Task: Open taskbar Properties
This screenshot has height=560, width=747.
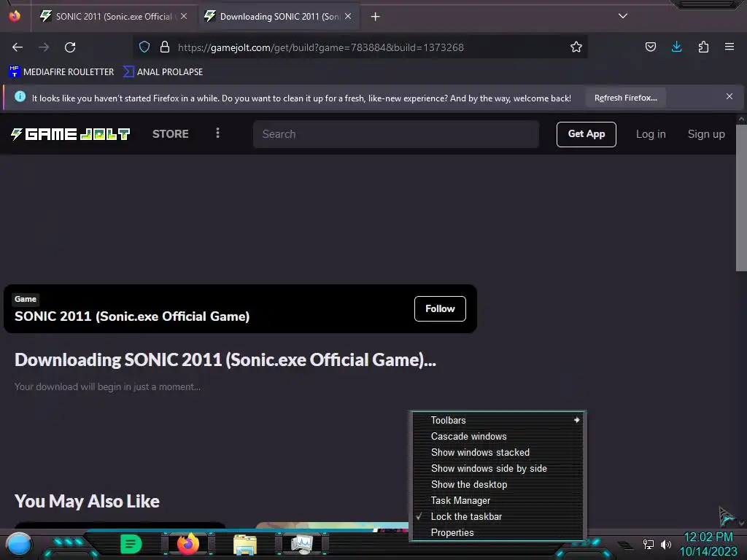Action: [x=499, y=532]
